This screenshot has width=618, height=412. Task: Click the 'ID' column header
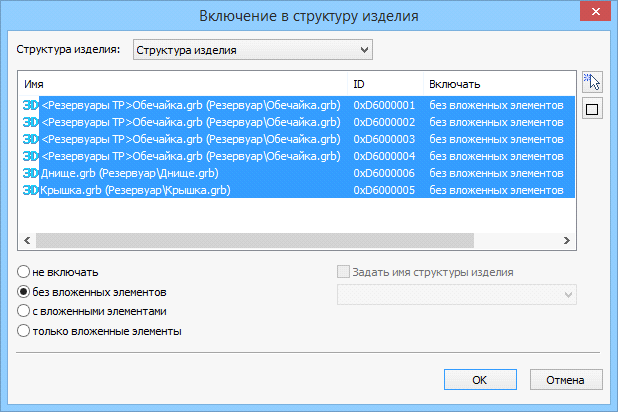(x=385, y=83)
